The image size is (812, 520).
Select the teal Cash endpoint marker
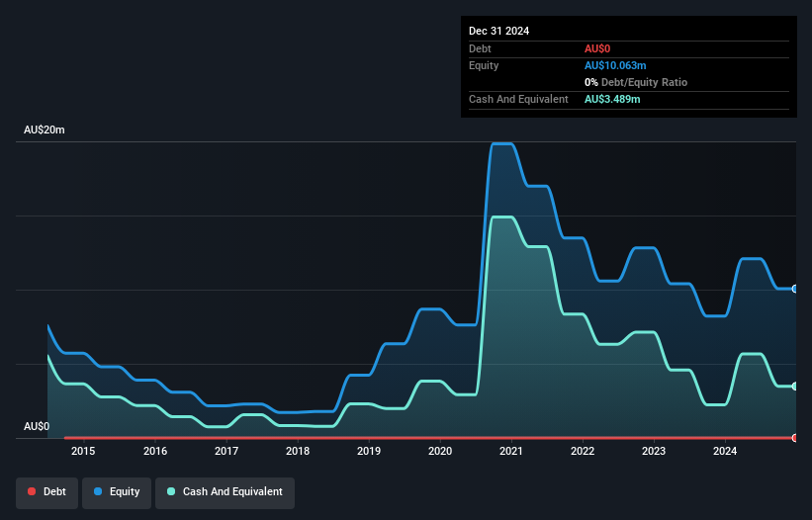795,386
